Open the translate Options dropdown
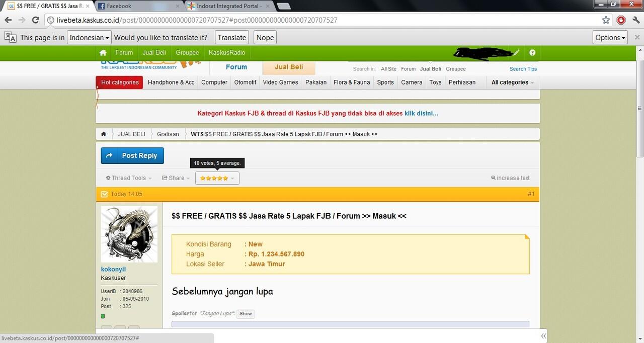The width and height of the screenshot is (644, 343). (611, 37)
